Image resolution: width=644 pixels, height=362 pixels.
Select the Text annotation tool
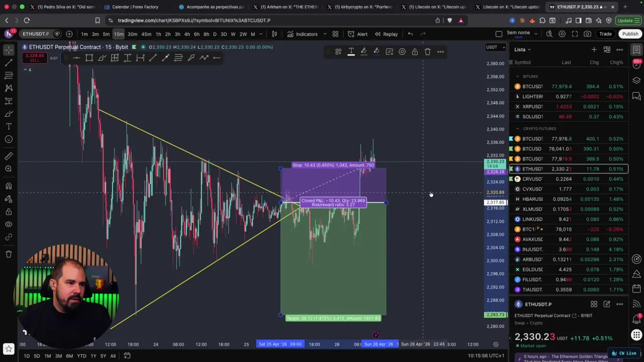pos(9,126)
